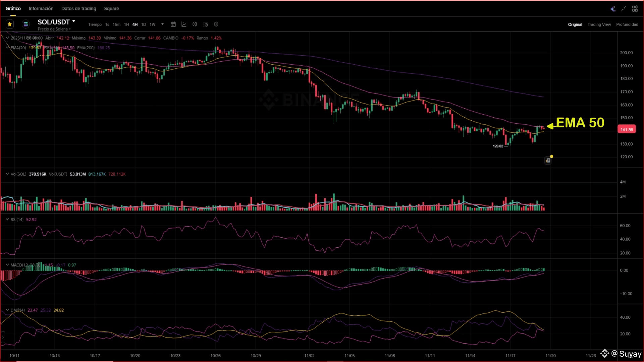Switch chart mode to Trading View
Image resolution: width=644 pixels, height=362 pixels.
pyautogui.click(x=599, y=24)
